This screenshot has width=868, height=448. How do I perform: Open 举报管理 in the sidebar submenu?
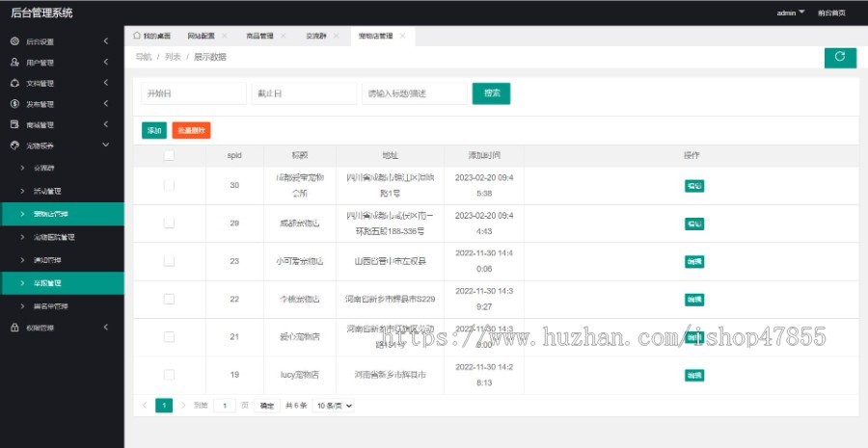62,283
